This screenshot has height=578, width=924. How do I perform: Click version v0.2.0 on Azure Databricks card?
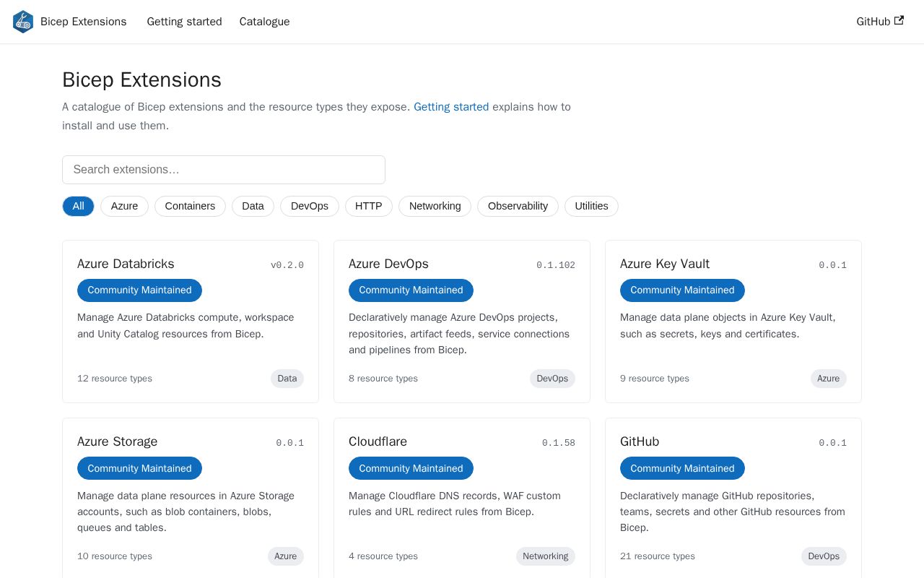(287, 265)
